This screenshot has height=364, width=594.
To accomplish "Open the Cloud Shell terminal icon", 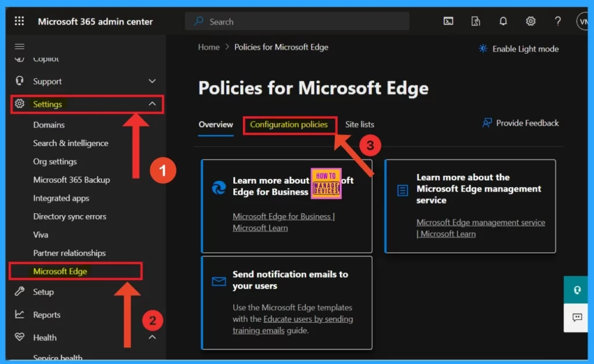I will (448, 21).
